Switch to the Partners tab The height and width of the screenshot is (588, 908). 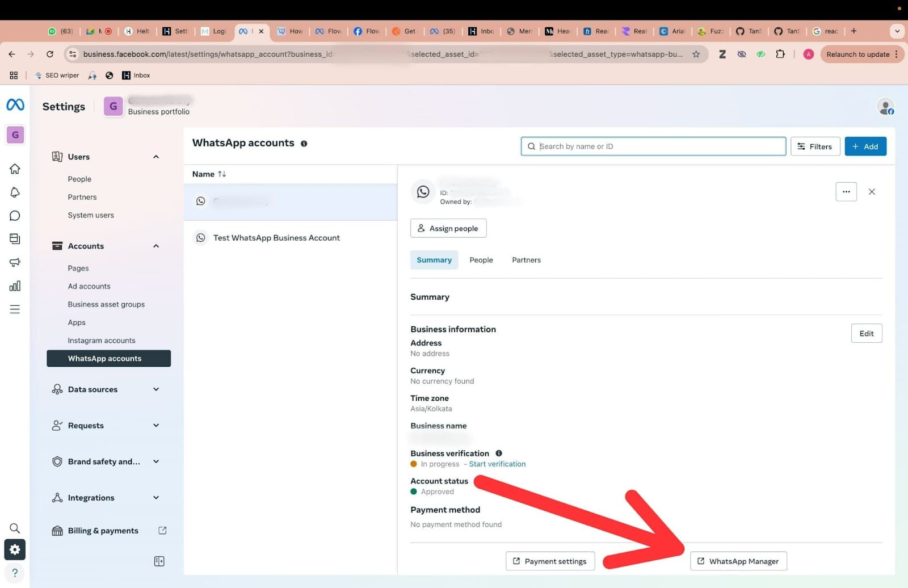(x=526, y=260)
